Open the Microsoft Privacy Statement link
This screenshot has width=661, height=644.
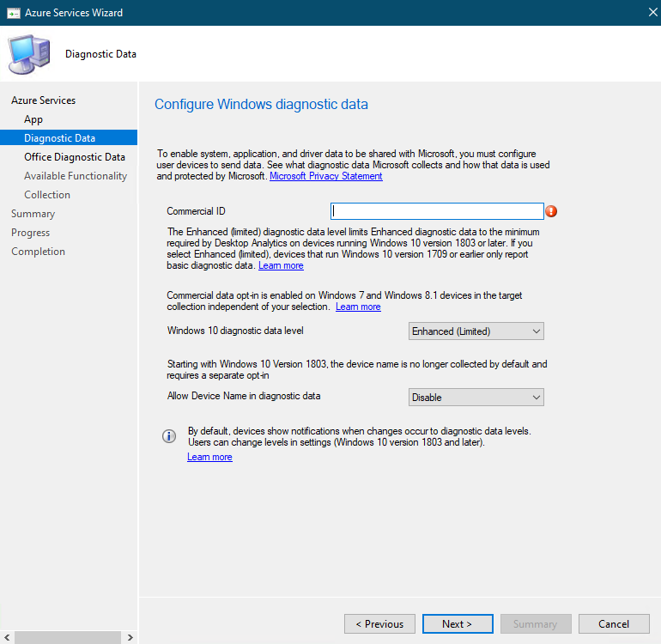coord(326,176)
